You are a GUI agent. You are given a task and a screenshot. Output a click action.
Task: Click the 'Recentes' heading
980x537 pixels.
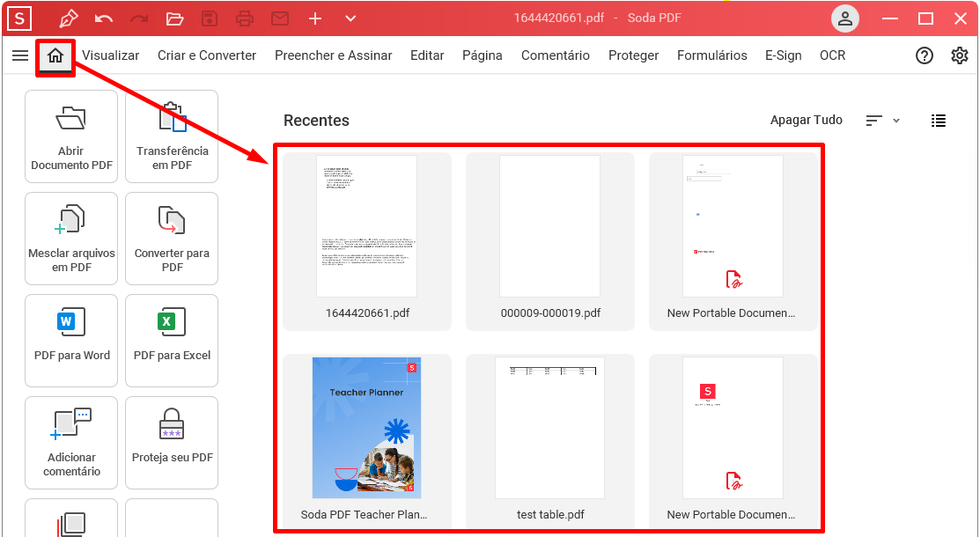(316, 121)
